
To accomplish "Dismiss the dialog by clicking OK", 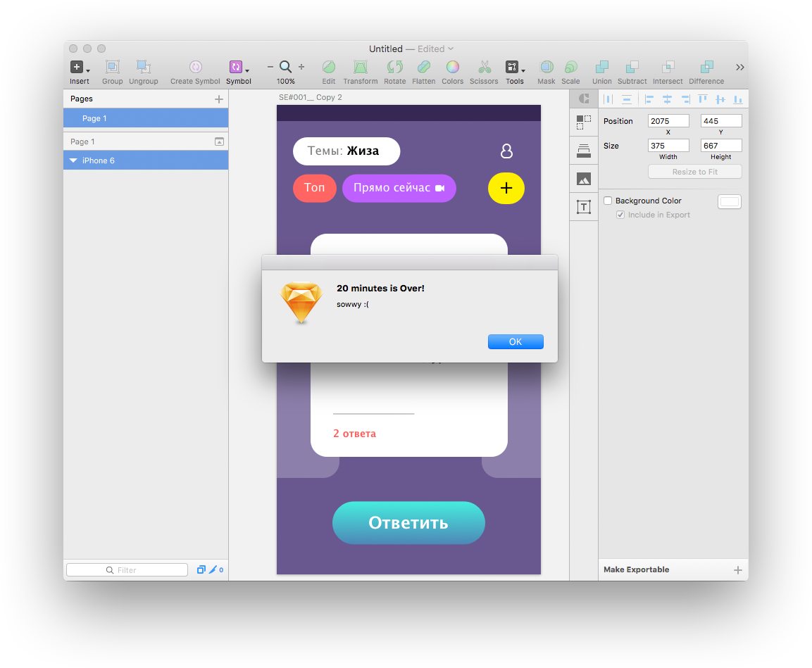I will click(x=516, y=341).
